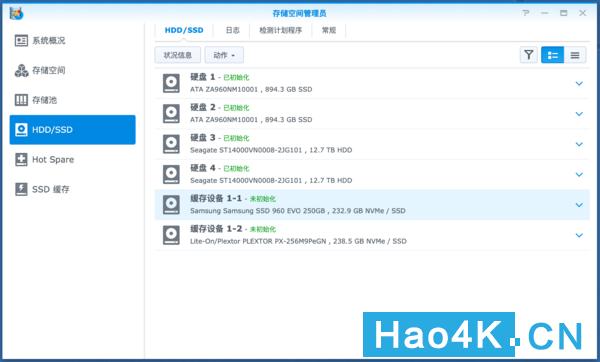
Task: Close the Storage Manager window
Action: (x=582, y=13)
